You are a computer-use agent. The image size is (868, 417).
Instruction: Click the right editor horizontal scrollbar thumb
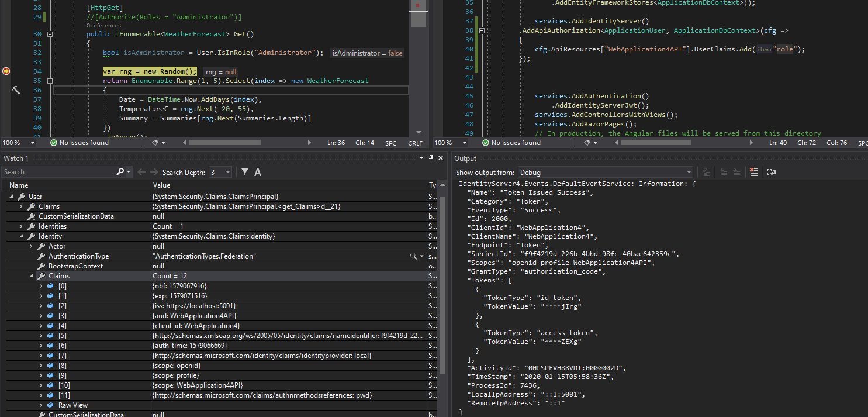tap(656, 143)
